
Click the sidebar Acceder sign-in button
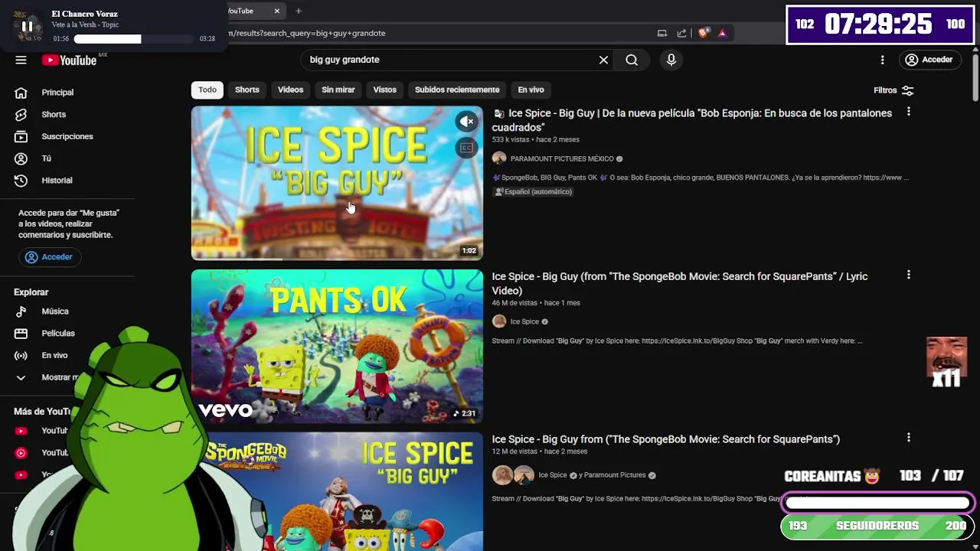click(49, 257)
